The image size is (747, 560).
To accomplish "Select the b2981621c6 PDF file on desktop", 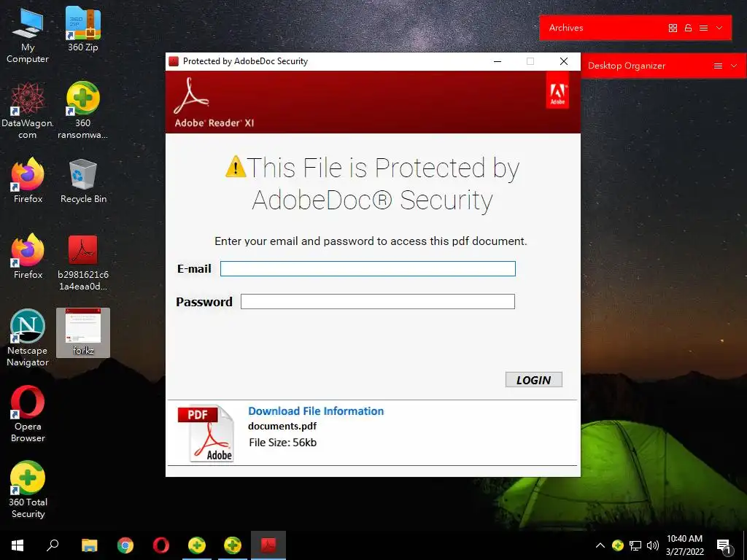I will pyautogui.click(x=83, y=262).
